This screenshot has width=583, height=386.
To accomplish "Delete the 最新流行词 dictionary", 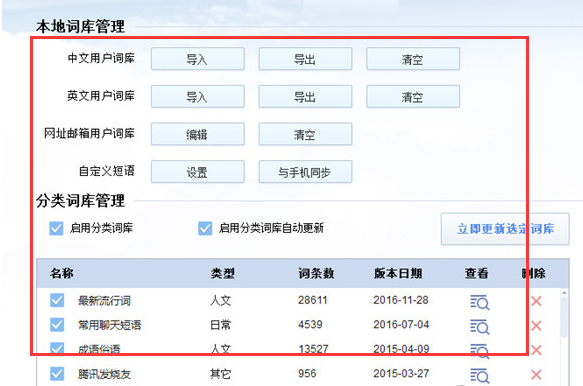I will point(536,301).
